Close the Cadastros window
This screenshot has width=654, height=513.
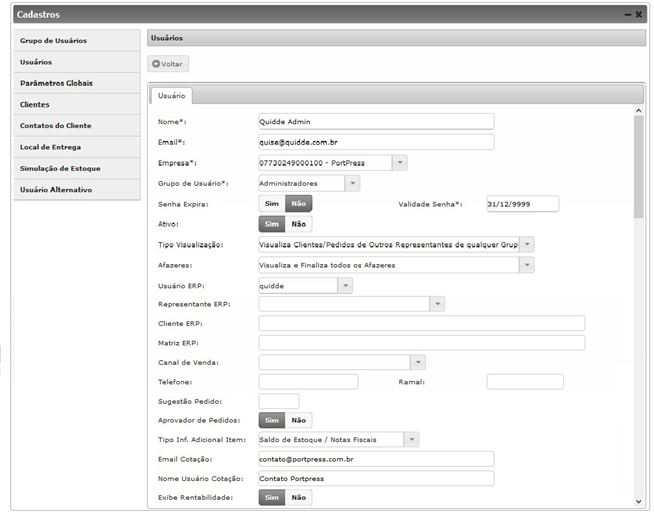coord(639,15)
